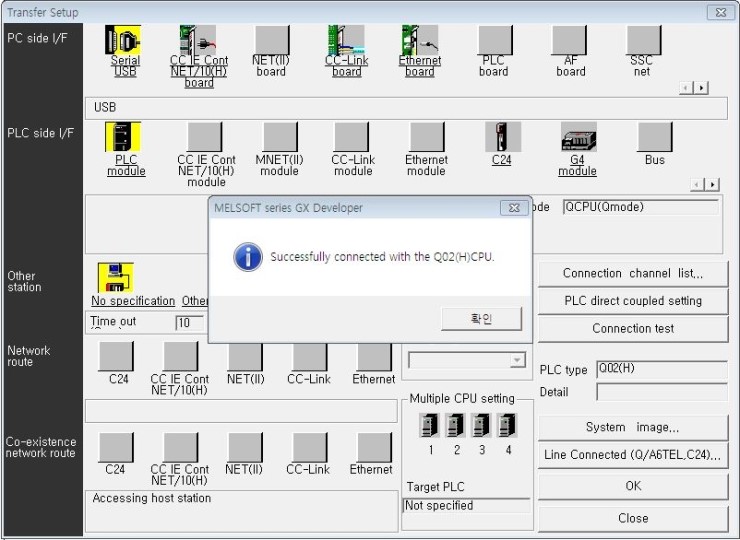Image resolution: width=740 pixels, height=540 pixels.
Task: Select Multiple CPU number 1
Action: 429,425
